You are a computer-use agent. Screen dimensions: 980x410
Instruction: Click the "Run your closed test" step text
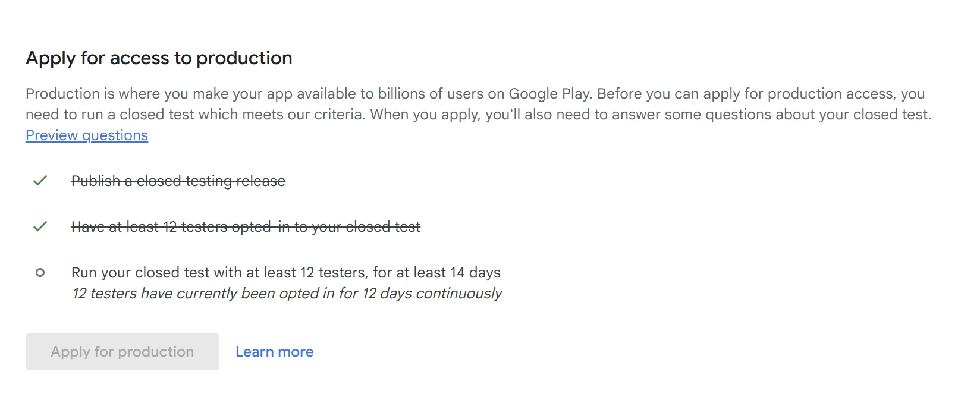pyautogui.click(x=285, y=272)
